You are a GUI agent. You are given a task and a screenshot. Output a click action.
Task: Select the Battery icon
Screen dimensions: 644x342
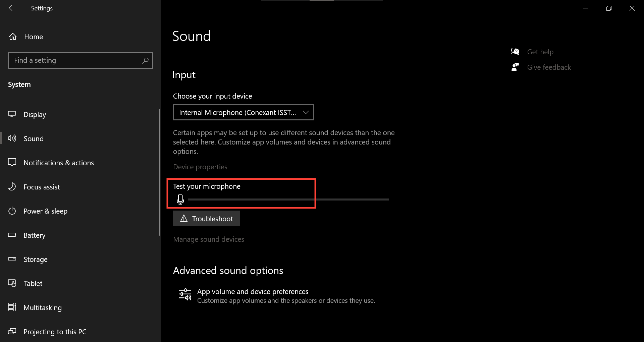click(12, 235)
